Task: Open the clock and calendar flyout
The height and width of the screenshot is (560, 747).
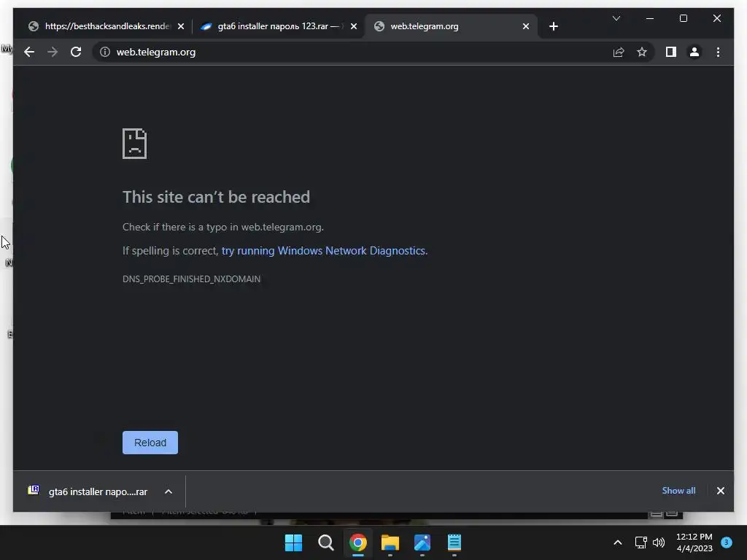Action: pos(694,542)
